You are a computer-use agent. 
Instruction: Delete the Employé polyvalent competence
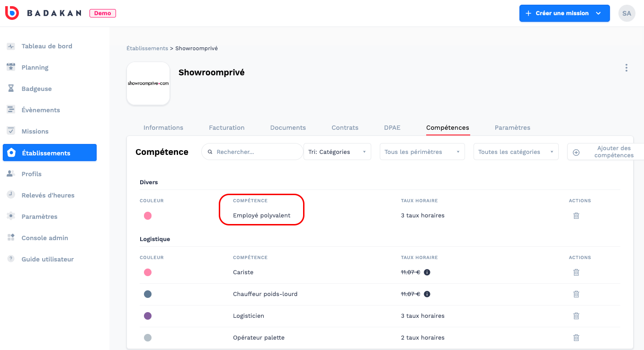point(576,215)
